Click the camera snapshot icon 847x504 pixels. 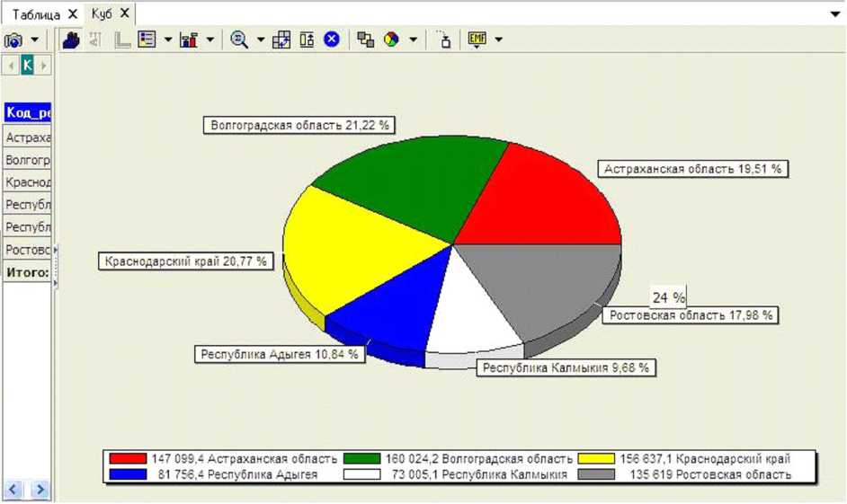[13, 40]
